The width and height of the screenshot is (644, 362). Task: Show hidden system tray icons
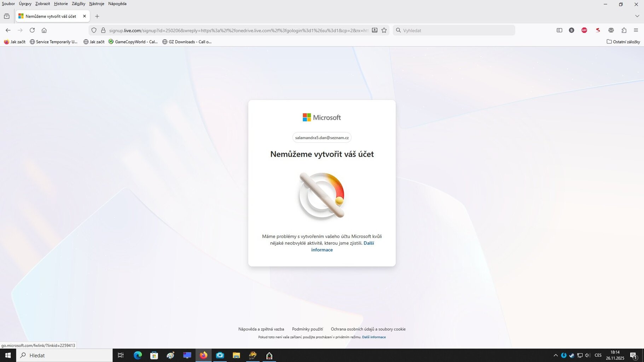click(555, 355)
